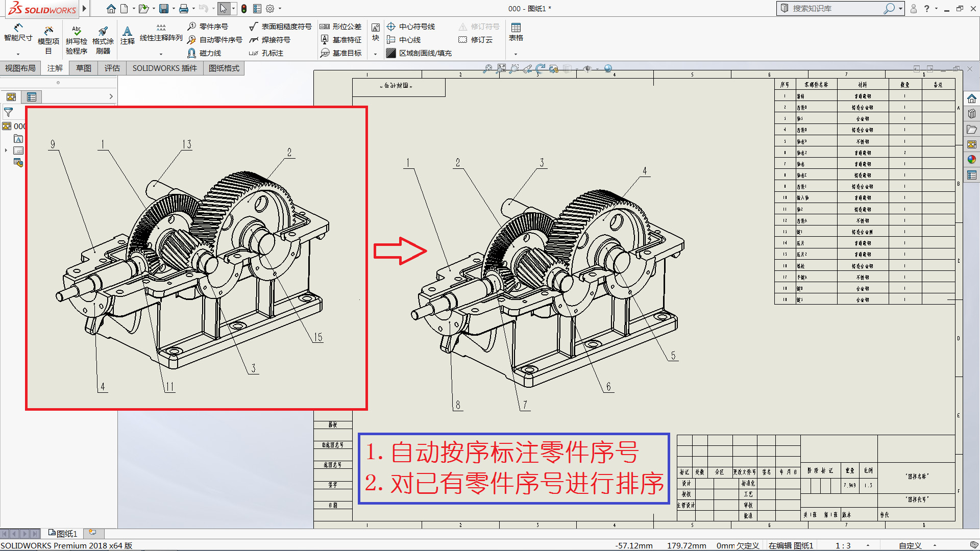Expand the Tables dropdown arrow
This screenshot has width=980, height=551.
(x=516, y=54)
